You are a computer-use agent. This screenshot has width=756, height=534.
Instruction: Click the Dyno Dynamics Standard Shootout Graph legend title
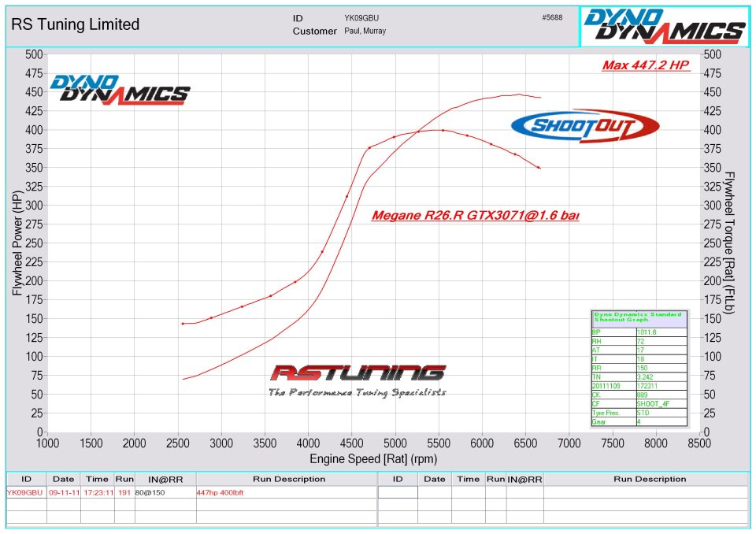pos(638,317)
